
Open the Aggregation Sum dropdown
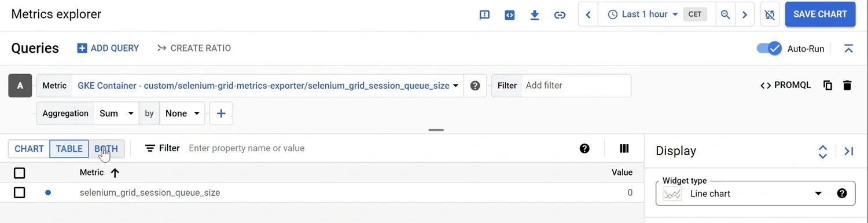coord(116,114)
